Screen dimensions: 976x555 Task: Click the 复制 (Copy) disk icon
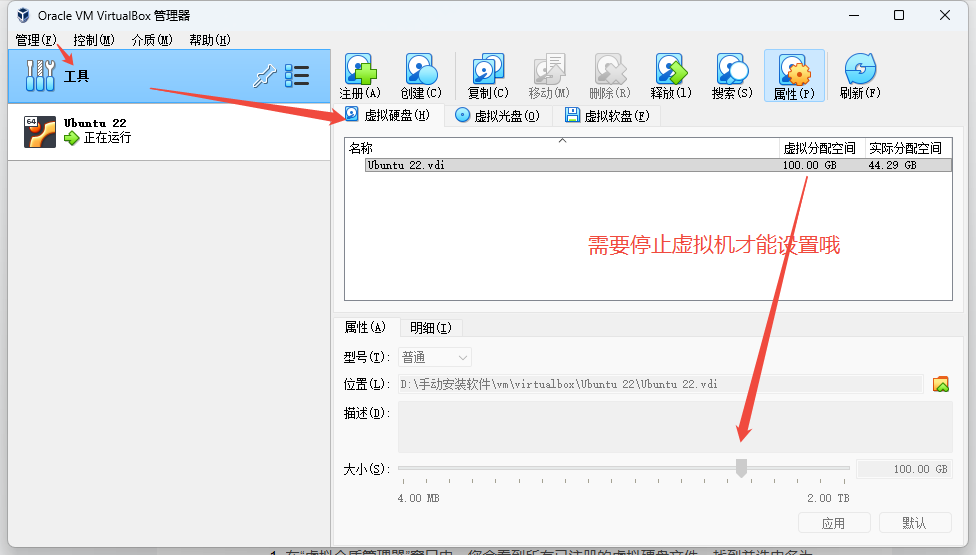click(488, 70)
